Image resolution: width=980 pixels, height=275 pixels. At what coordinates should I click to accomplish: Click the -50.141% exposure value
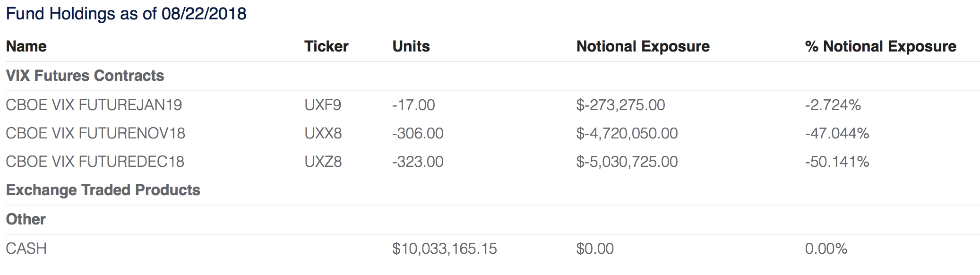coord(837,162)
